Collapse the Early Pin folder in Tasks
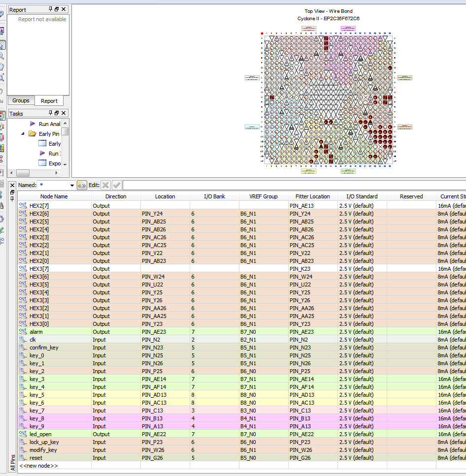Viewport: 466px width, 476px height. pos(23,134)
